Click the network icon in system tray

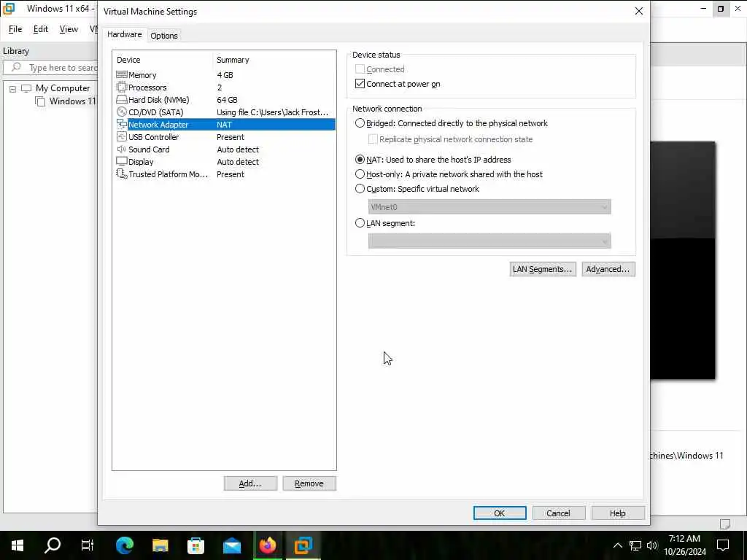635,545
